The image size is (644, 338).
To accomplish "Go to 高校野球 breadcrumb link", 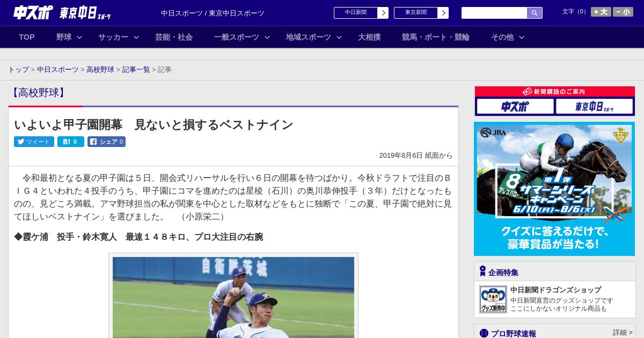I will (x=100, y=70).
